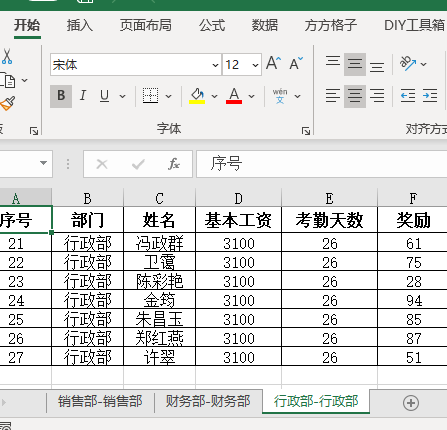447x430 pixels.
Task: Add new sheet plus button
Action: tap(411, 403)
